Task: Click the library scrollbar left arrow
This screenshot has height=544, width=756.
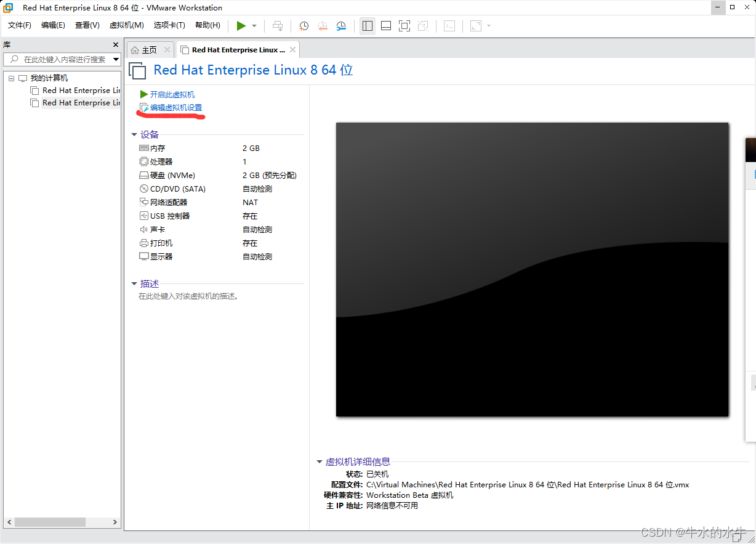Action: point(9,522)
